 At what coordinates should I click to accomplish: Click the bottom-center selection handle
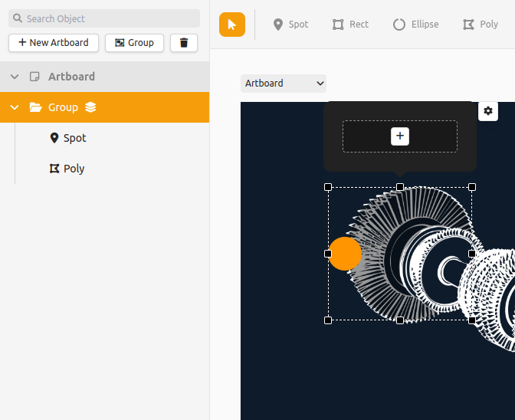point(400,320)
